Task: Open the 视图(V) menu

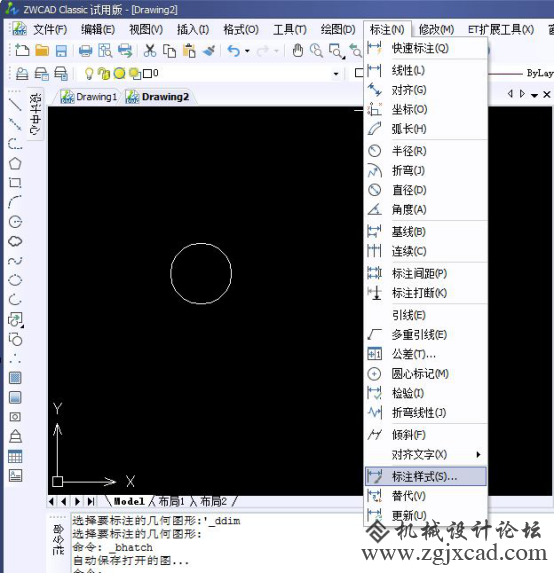Action: [x=146, y=29]
